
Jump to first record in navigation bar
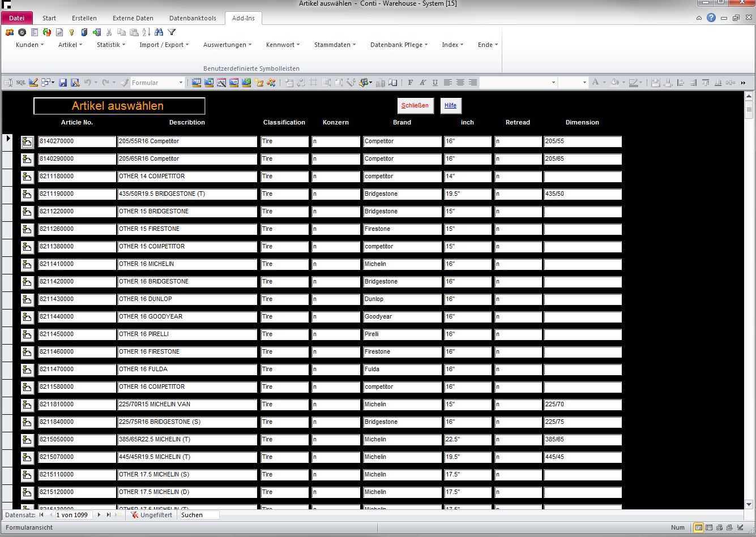41,515
